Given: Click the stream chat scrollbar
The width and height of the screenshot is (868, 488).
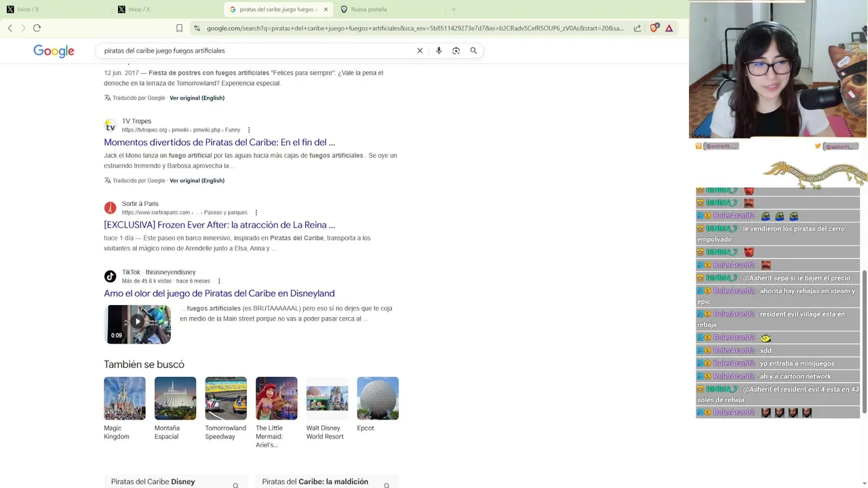Looking at the screenshot, I should (864, 342).
